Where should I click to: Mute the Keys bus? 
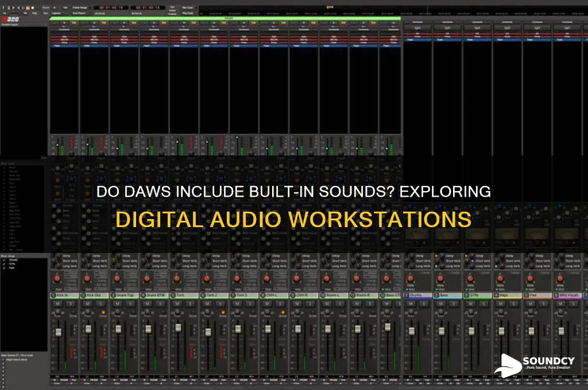[500, 303]
